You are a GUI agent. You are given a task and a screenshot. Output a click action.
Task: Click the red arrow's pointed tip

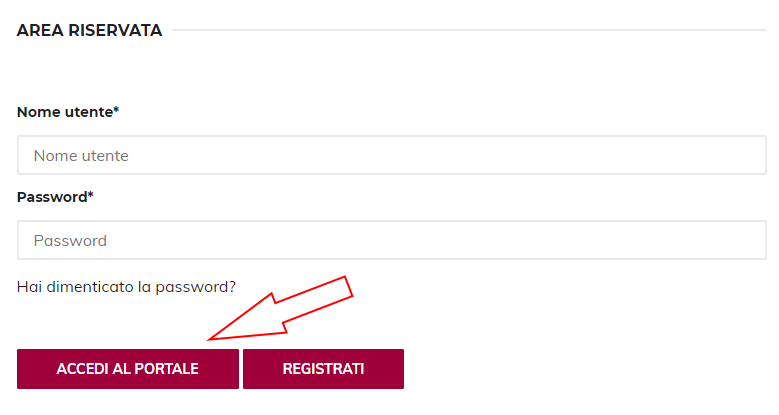209,338
